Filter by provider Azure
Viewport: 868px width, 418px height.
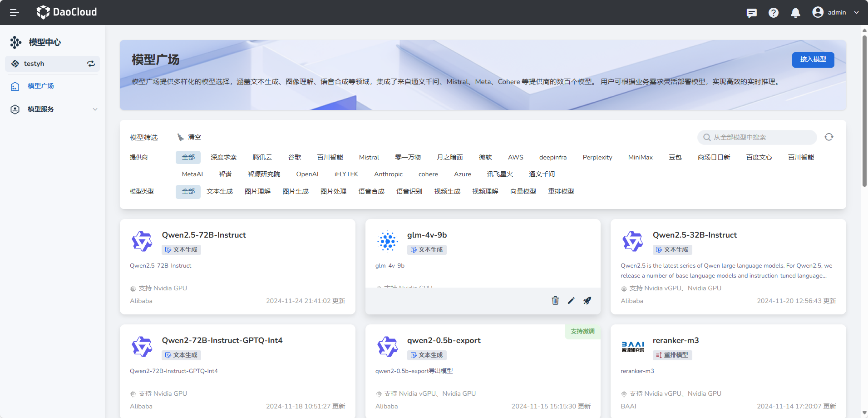click(x=463, y=174)
